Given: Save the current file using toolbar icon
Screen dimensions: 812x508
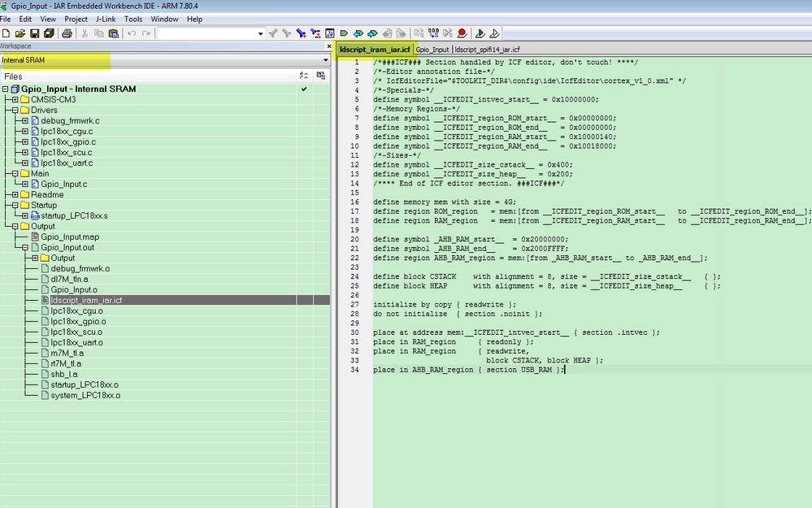Looking at the screenshot, I should click(x=35, y=33).
